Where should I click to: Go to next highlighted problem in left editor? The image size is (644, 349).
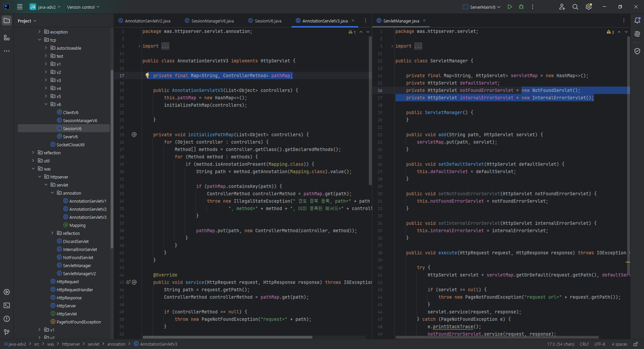point(368,32)
